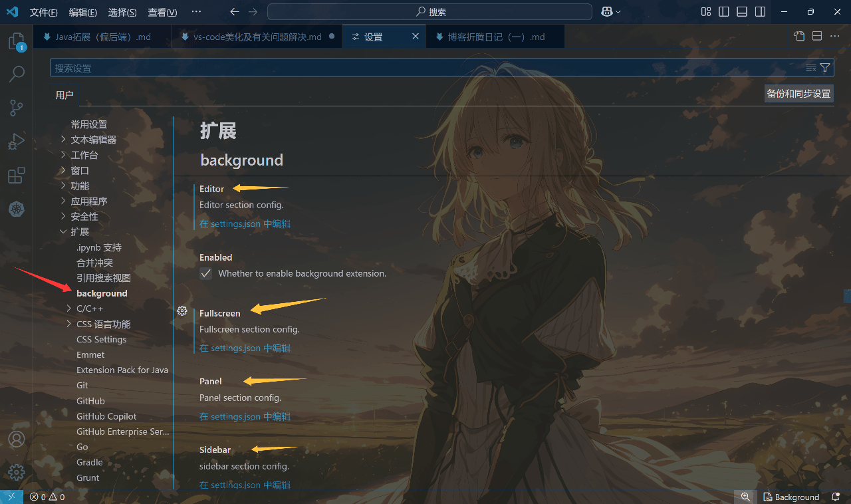Expand the 窗口 settings category
This screenshot has height=504, width=851.
tap(63, 170)
